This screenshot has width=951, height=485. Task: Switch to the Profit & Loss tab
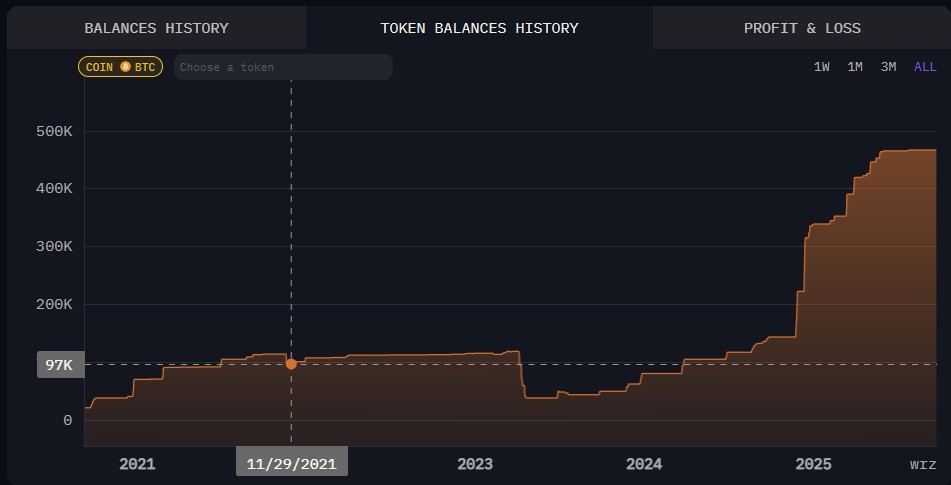pyautogui.click(x=801, y=28)
